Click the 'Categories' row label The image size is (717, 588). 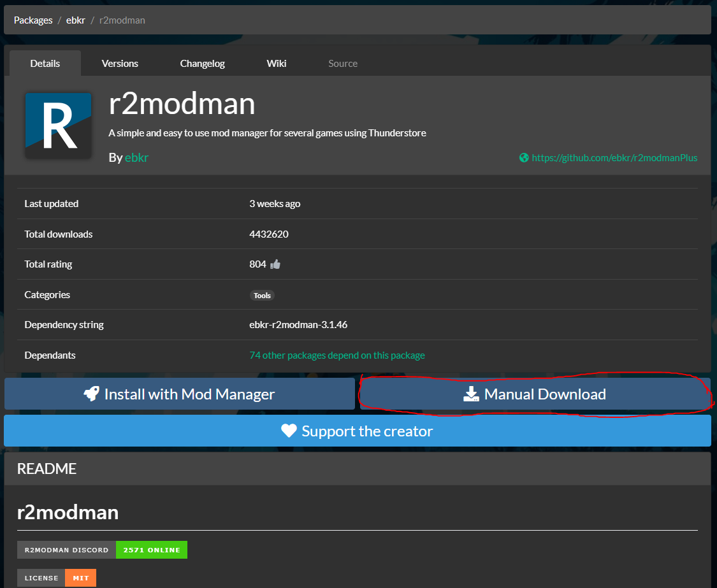47,295
